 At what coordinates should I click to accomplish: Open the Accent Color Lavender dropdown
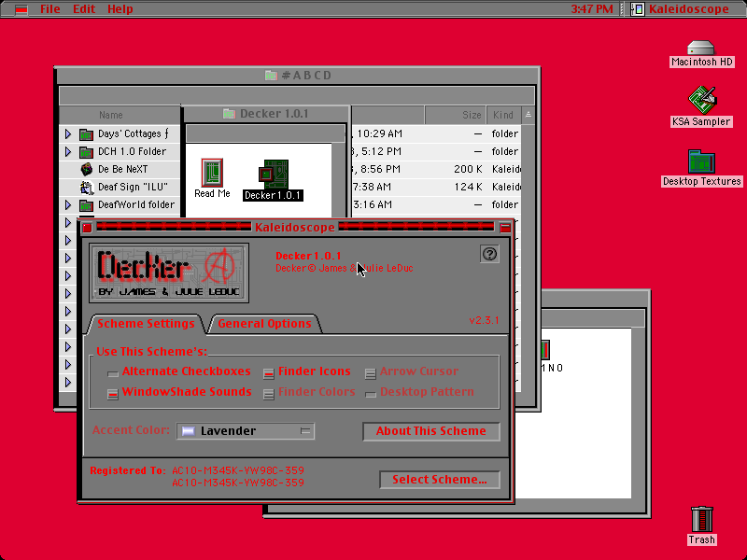246,431
